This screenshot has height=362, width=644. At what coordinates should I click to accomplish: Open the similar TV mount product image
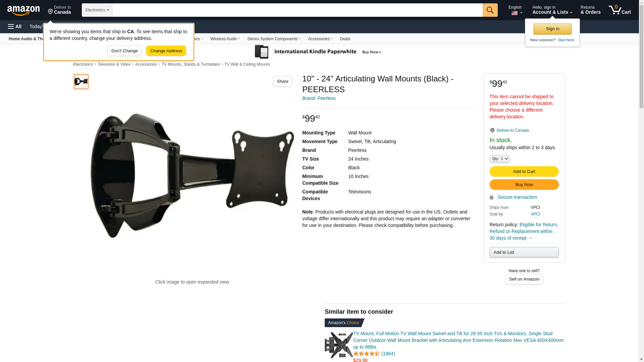point(338,345)
